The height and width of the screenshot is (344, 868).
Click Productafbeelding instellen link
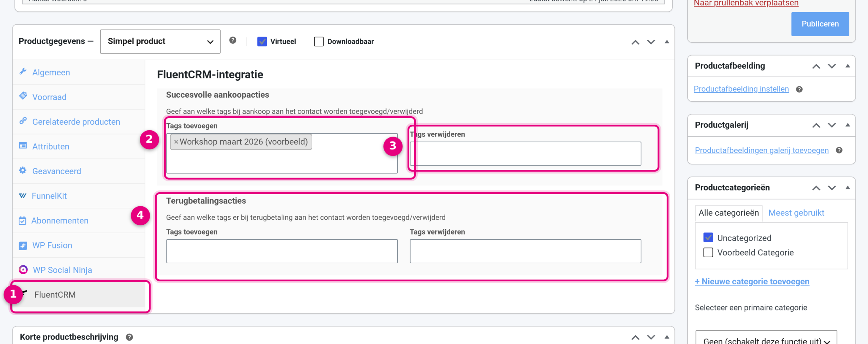click(x=741, y=89)
